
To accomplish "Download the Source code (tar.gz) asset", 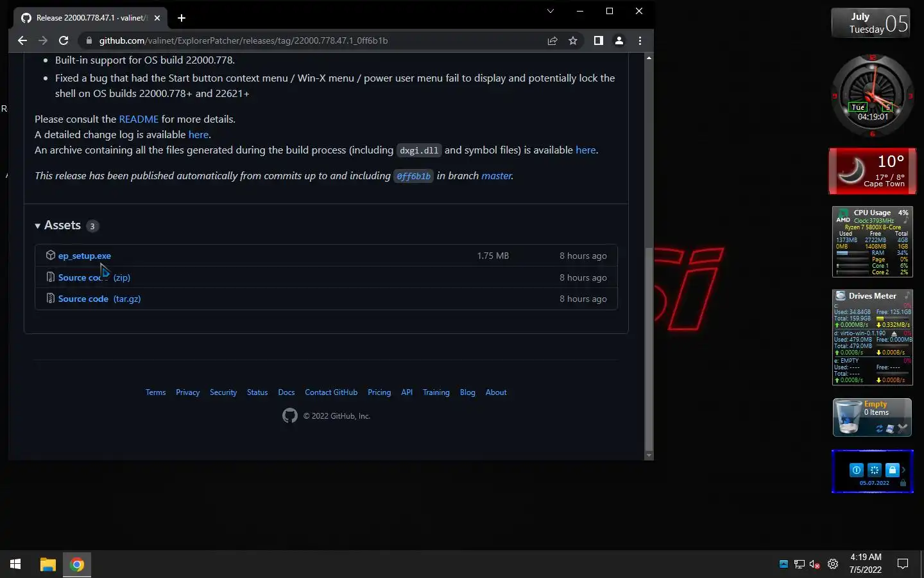I will tap(99, 299).
